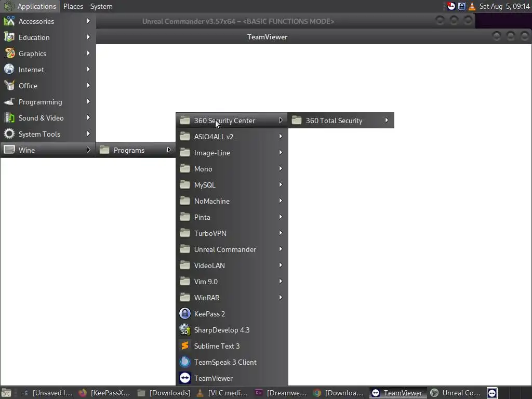Click the Graphics category icon
The height and width of the screenshot is (399, 532).
pos(9,54)
